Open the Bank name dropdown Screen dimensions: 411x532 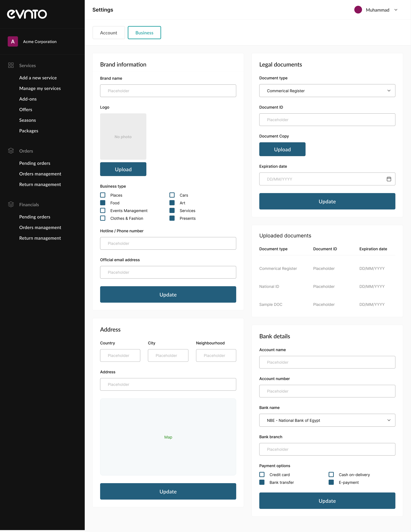pyautogui.click(x=327, y=420)
